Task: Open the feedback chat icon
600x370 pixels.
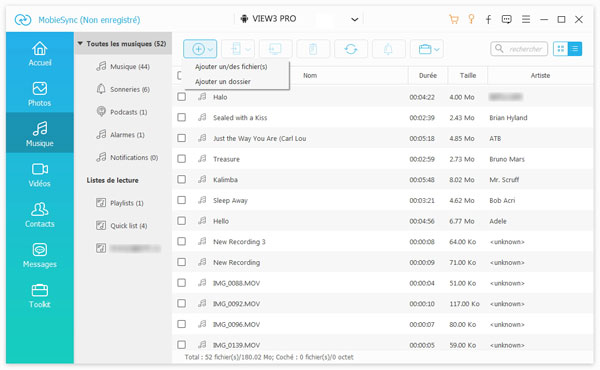Action: coord(507,19)
